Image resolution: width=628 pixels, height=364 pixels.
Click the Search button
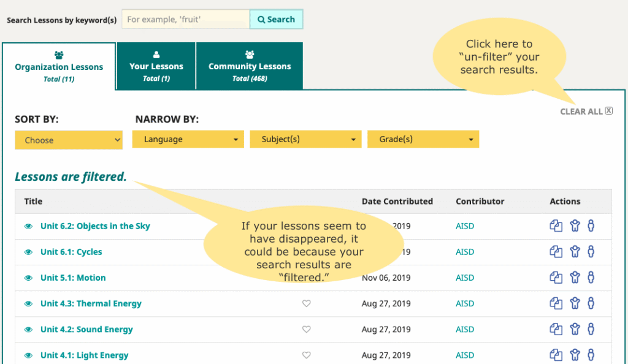click(276, 20)
